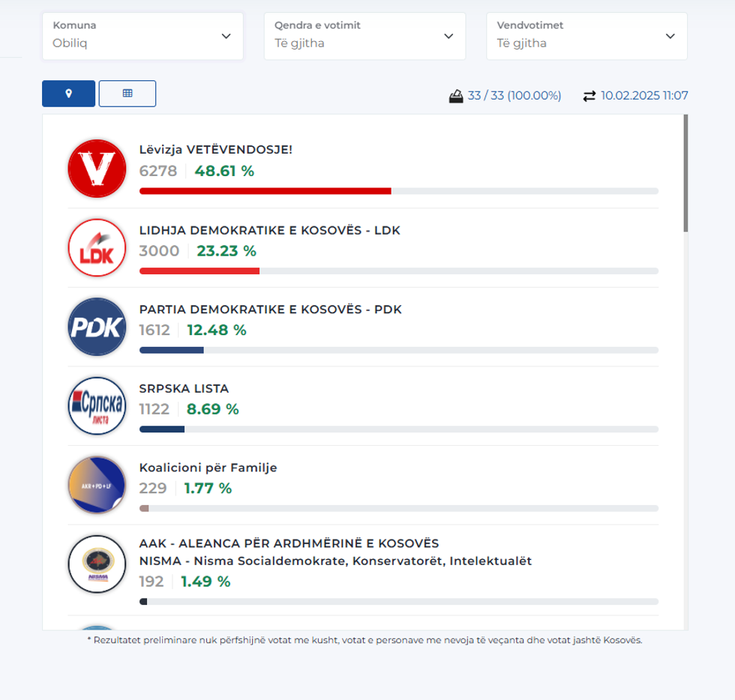Viewport: 735px width, 700px height.
Task: Click the results list vertical scrollbar
Action: tap(685, 174)
